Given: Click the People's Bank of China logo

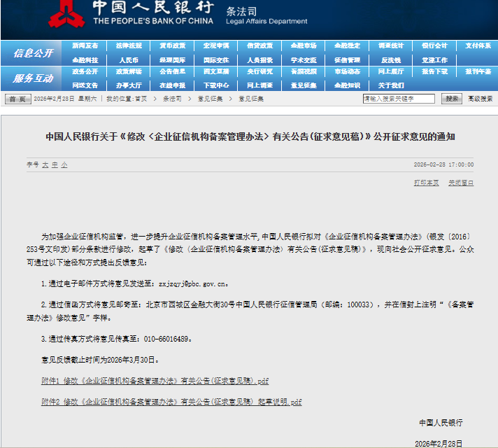Looking at the screenshot, I should click(x=66, y=15).
